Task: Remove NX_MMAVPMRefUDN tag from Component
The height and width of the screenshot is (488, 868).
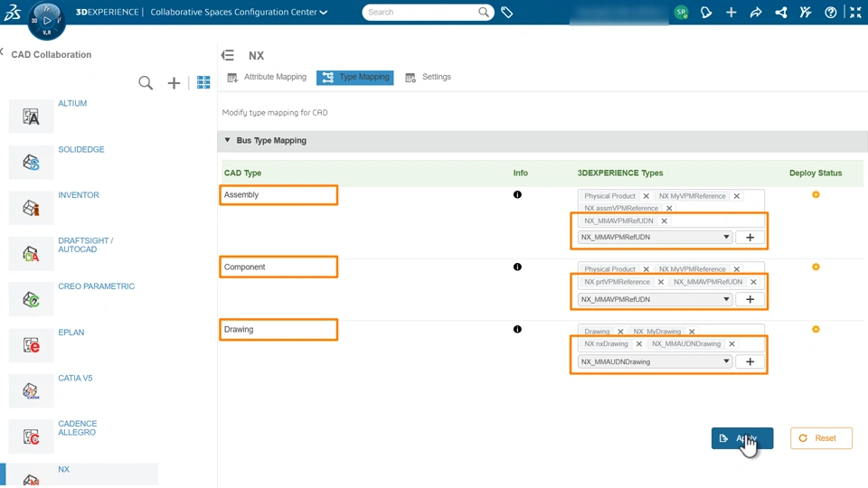Action: (x=753, y=282)
